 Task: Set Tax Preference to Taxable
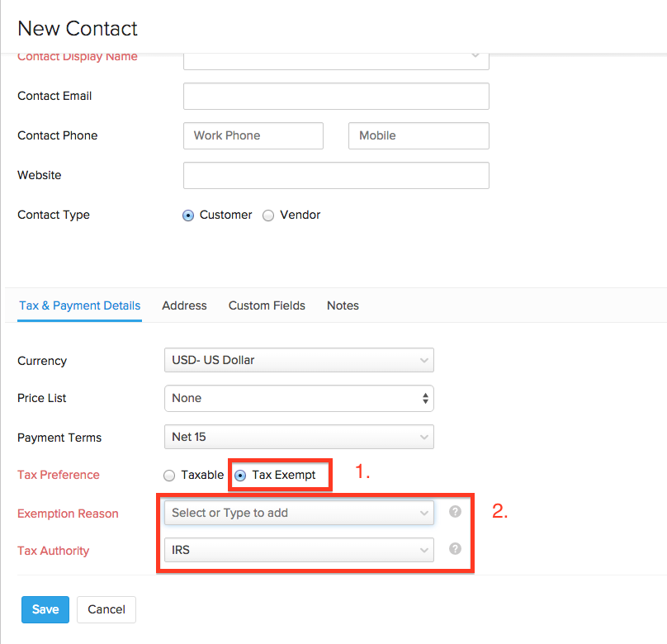click(x=169, y=475)
